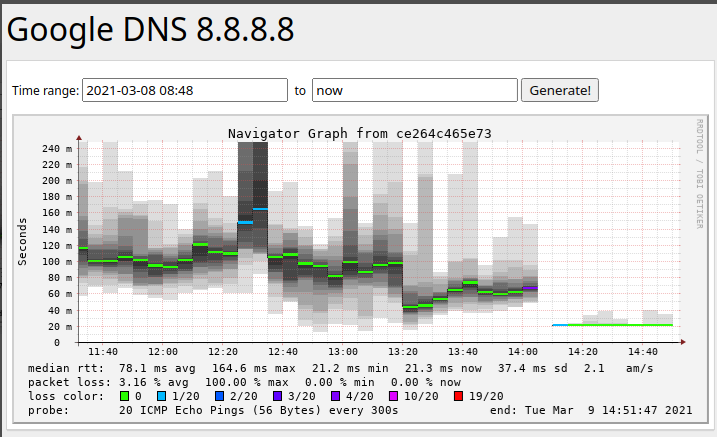
Task: Click the 'loss color:' legend label
Action: pyautogui.click(x=66, y=396)
